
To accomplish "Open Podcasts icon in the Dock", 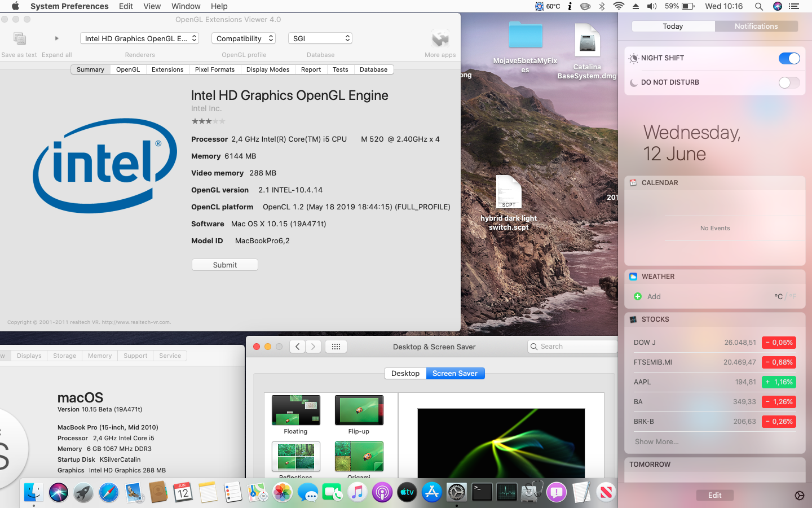I will pyautogui.click(x=382, y=492).
